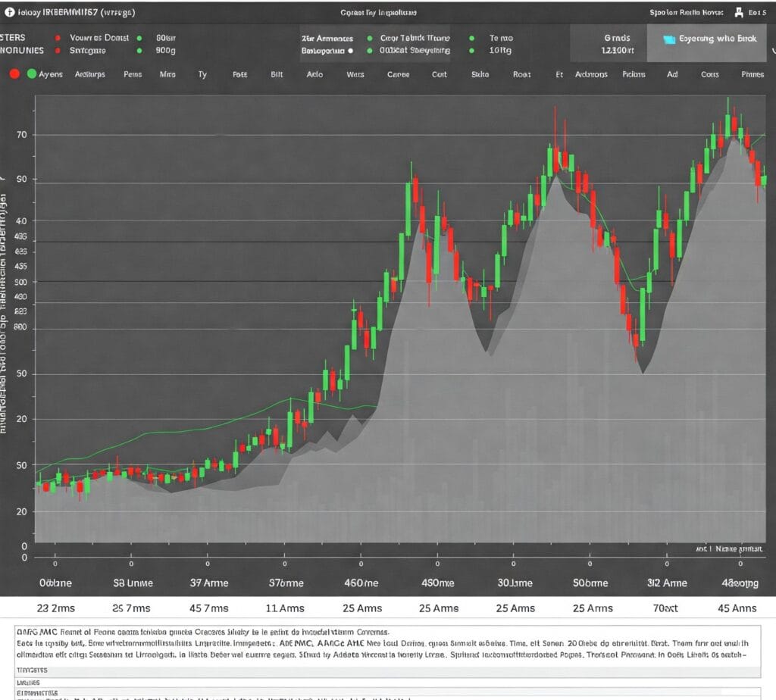776x700 pixels.
Task: Toggle the green indicator next to 16tFg
Action: click(x=471, y=49)
